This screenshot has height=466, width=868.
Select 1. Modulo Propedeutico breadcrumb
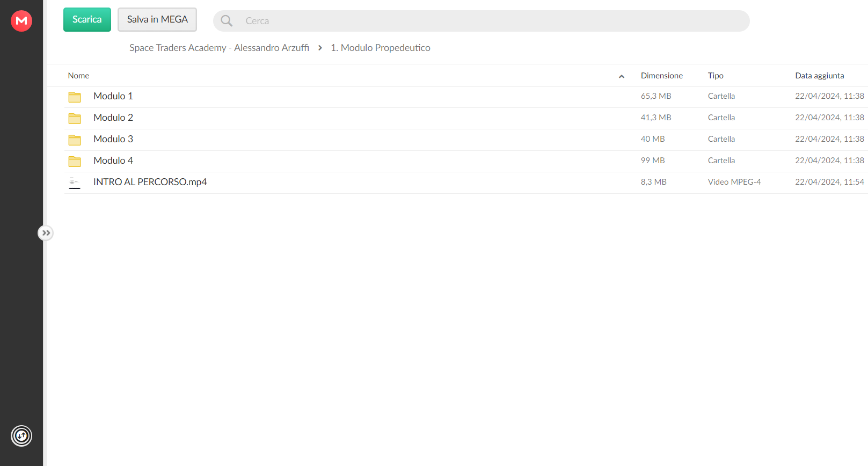coord(381,48)
